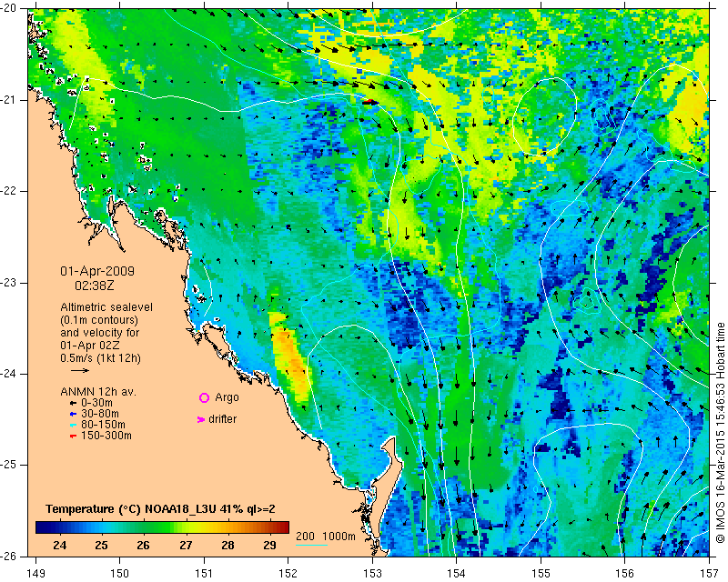Click the longitude 155 axis label
728x582 pixels.
point(541,574)
